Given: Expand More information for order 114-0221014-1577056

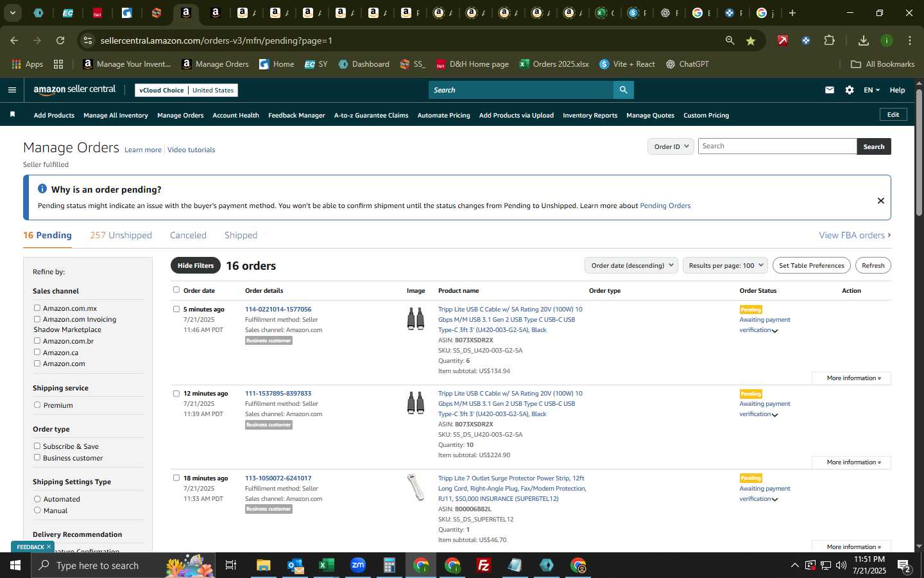Looking at the screenshot, I should (x=851, y=378).
